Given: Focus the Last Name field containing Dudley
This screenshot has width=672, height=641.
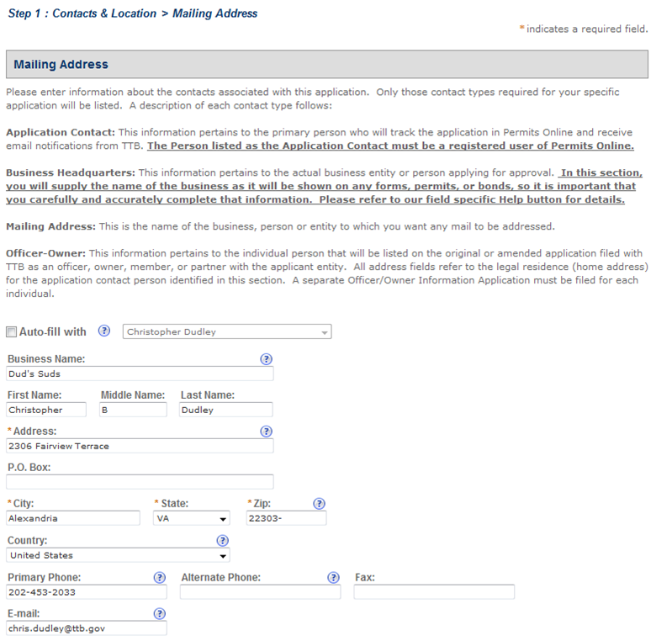Looking at the screenshot, I should 226,410.
